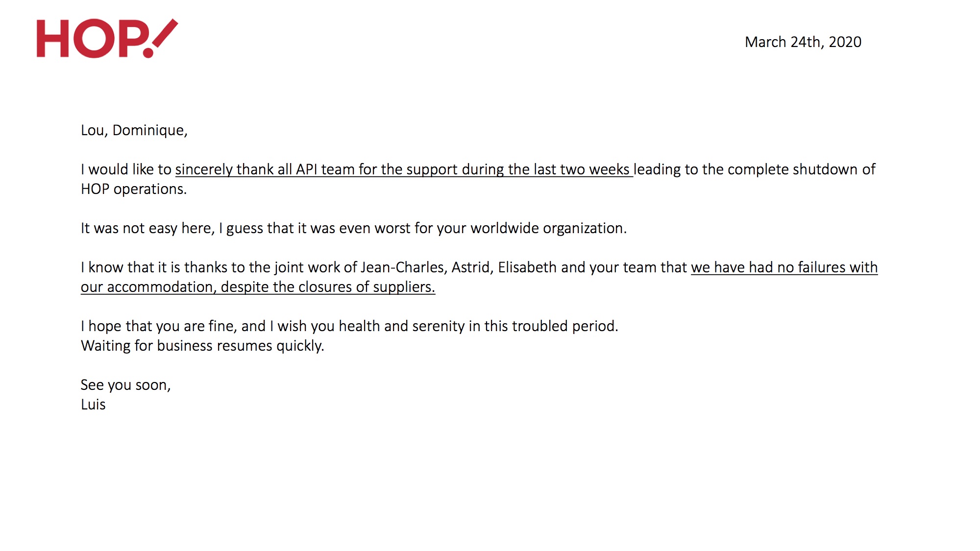Click underlined text thanking API team
Screen dimensions: 980x551
(x=404, y=169)
